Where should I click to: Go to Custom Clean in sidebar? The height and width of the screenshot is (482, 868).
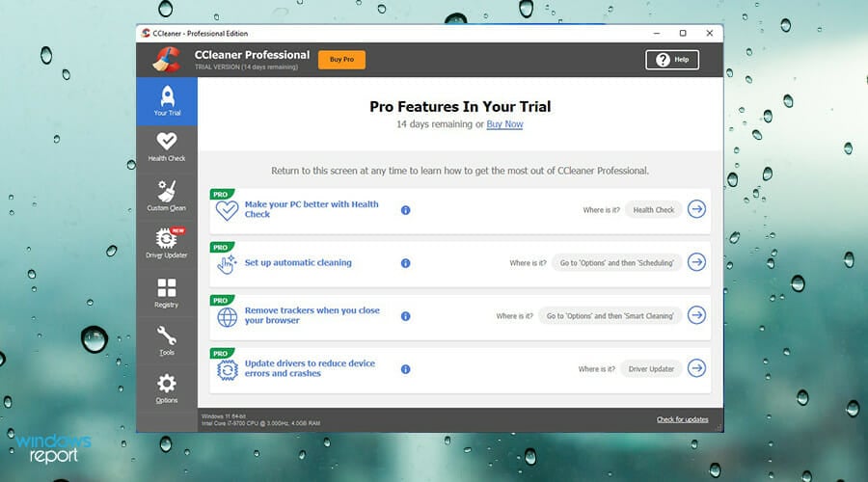point(167,196)
